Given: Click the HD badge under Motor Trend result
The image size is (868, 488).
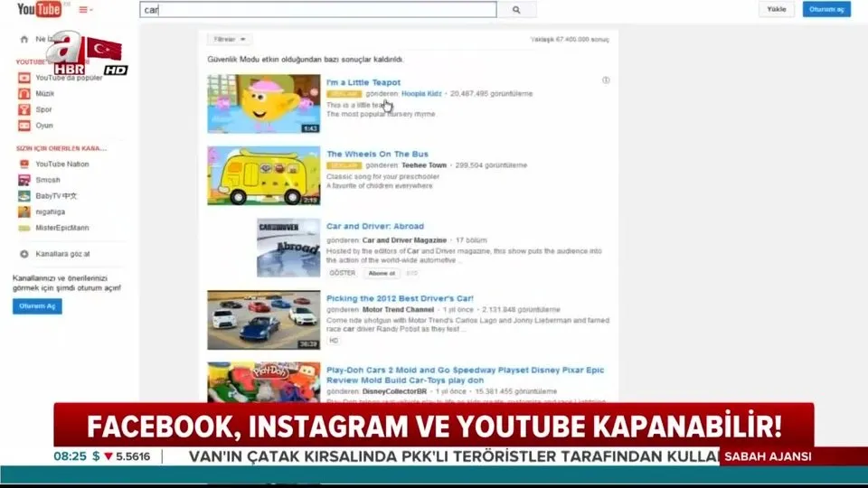Looking at the screenshot, I should tap(334, 341).
